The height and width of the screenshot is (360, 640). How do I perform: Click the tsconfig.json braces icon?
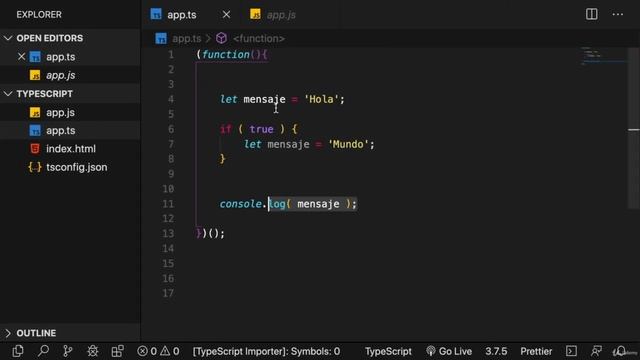point(35,167)
